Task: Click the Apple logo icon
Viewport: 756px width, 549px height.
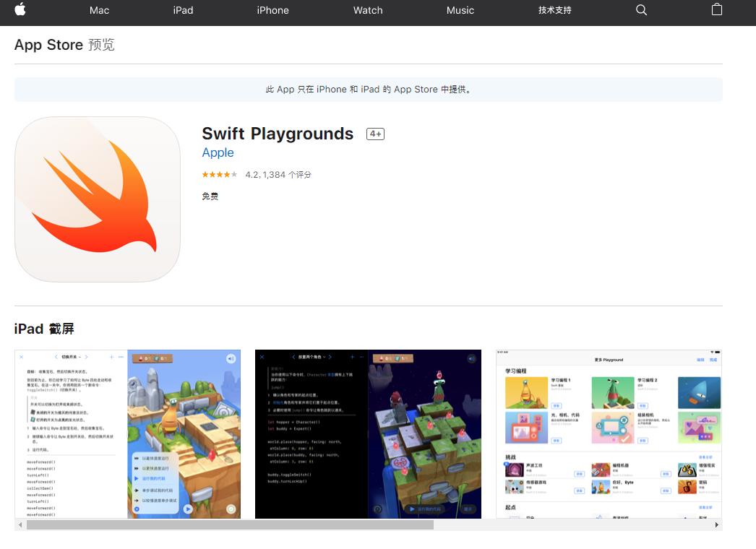Action: 20,9
